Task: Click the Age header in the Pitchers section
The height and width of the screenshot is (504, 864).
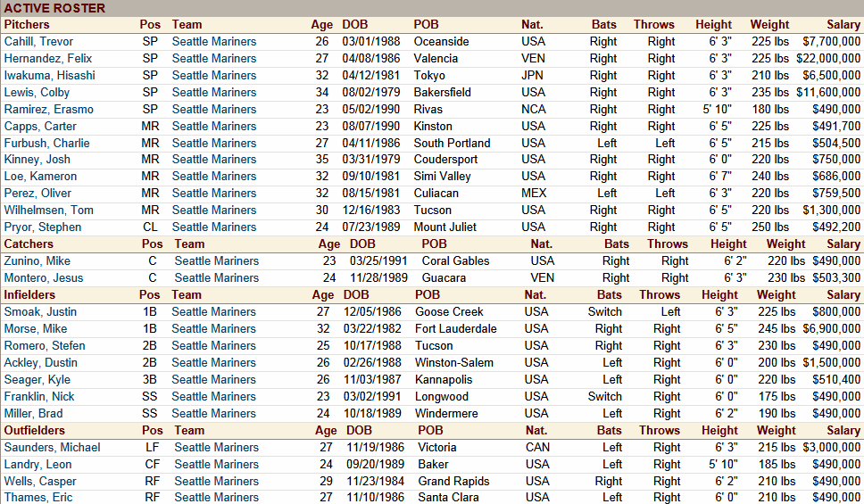Action: pos(321,25)
